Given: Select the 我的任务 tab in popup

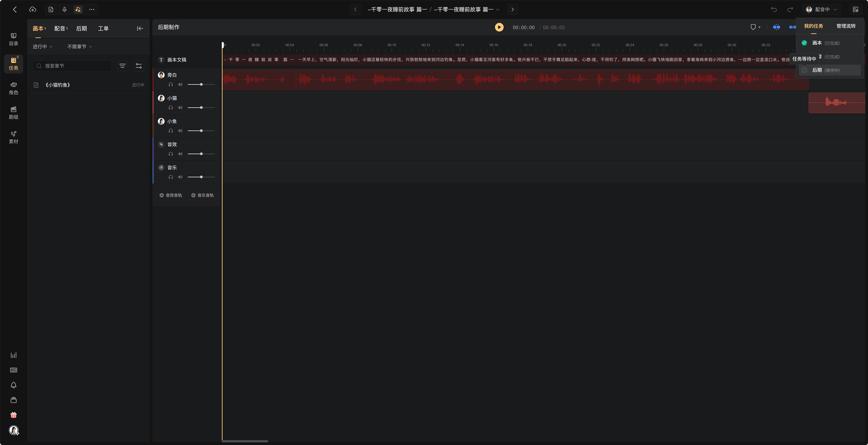Looking at the screenshot, I should [x=813, y=26].
